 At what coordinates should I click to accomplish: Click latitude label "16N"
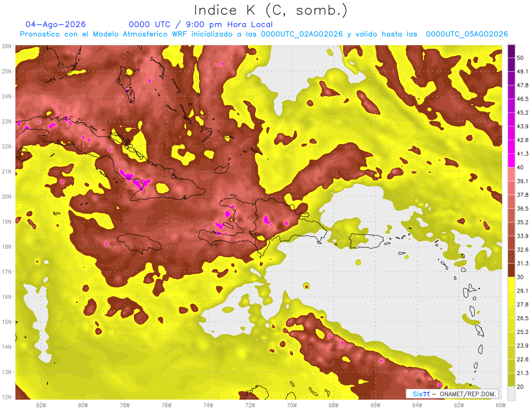[7, 297]
